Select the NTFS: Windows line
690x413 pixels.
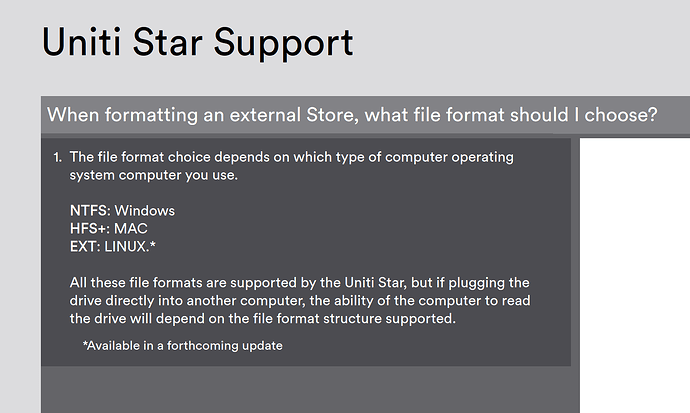(122, 211)
